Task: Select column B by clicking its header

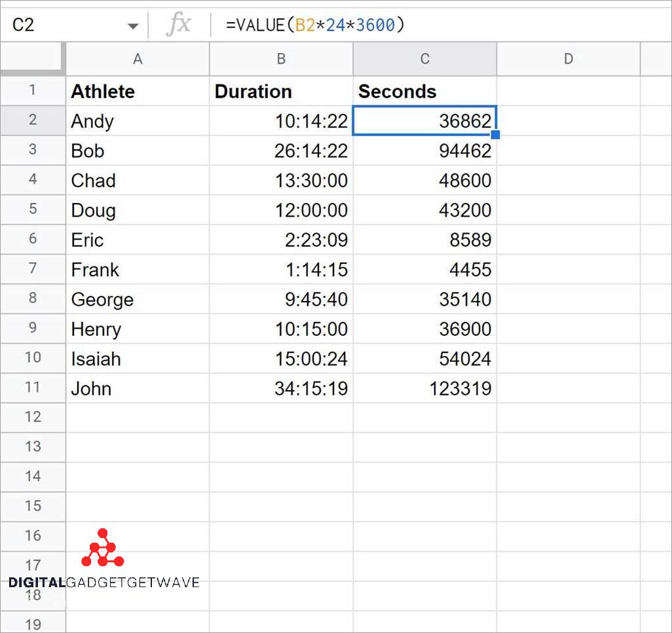Action: [x=281, y=58]
